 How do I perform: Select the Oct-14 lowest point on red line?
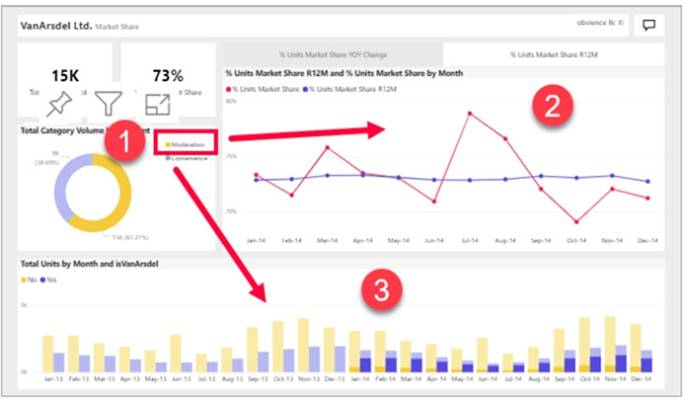pyautogui.click(x=577, y=222)
